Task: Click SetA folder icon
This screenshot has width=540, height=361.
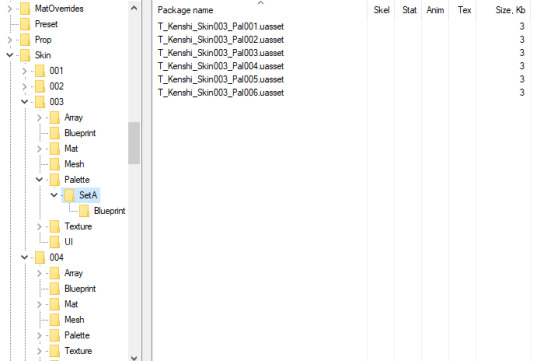Action: coord(70,195)
